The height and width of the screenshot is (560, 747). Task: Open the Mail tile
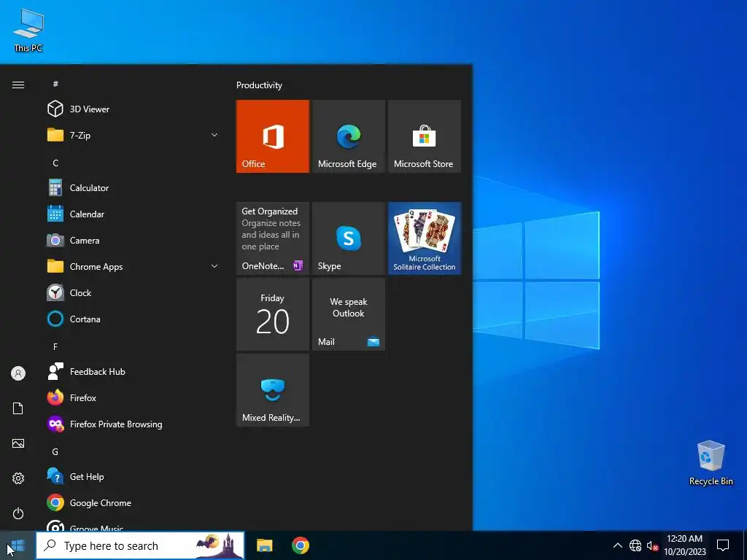click(348, 314)
